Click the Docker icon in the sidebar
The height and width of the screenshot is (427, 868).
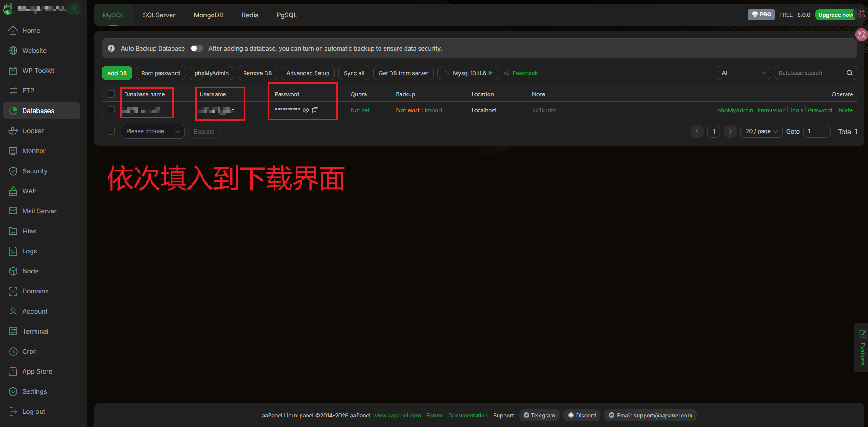point(13,131)
